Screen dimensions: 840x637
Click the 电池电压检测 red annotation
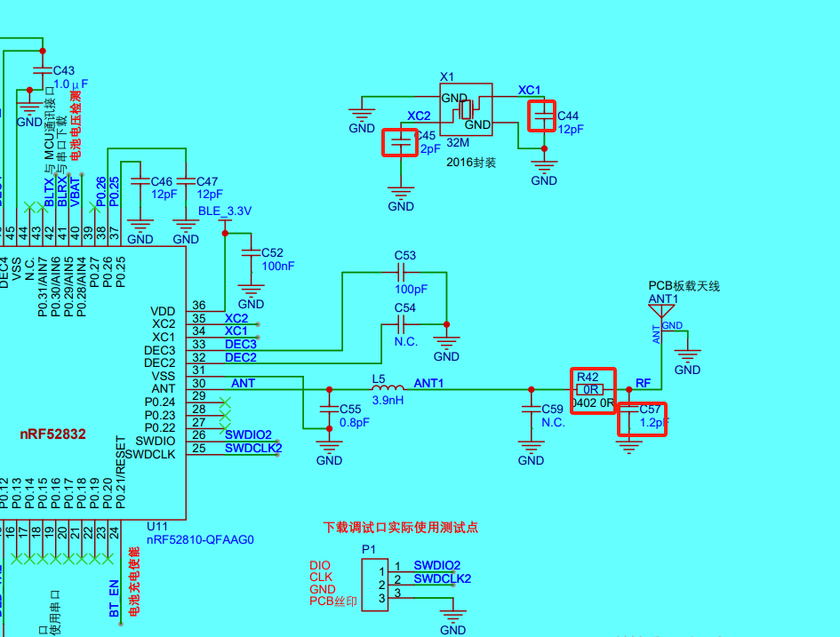(76, 124)
